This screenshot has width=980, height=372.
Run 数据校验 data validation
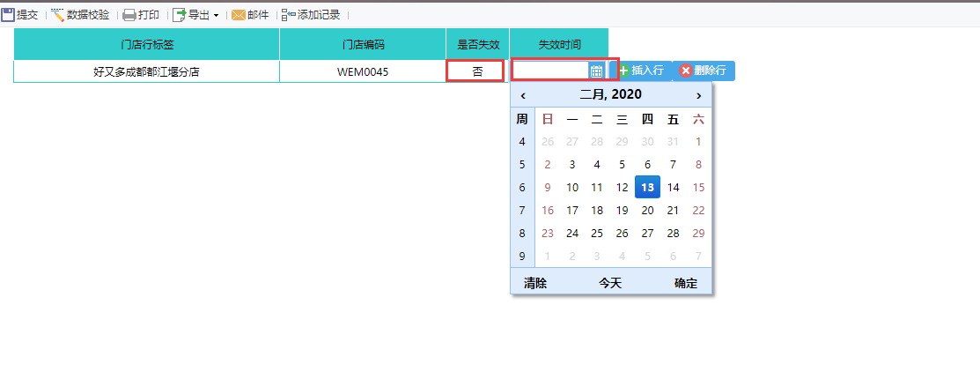pos(80,15)
